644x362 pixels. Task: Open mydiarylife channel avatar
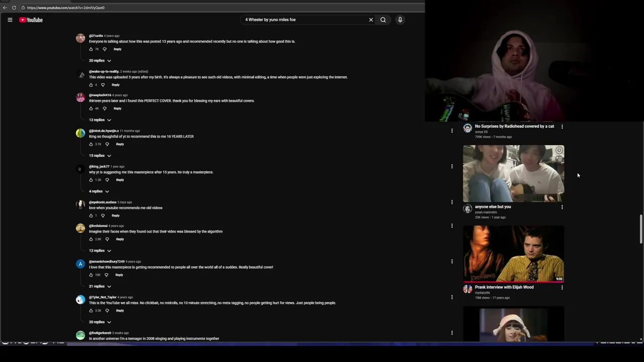pos(467,289)
